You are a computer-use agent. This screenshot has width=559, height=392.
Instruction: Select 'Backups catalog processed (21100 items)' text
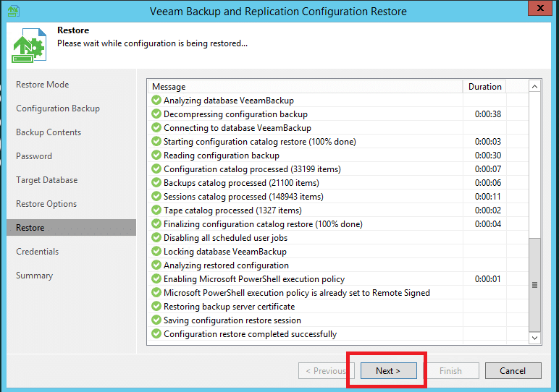click(x=241, y=183)
